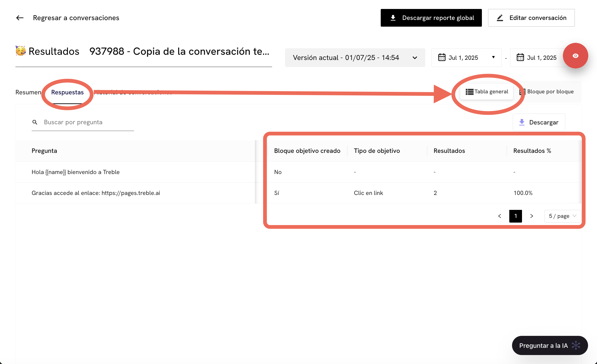Image resolution: width=597 pixels, height=364 pixels.
Task: Click the pencil icon on Editar conversación
Action: point(500,18)
